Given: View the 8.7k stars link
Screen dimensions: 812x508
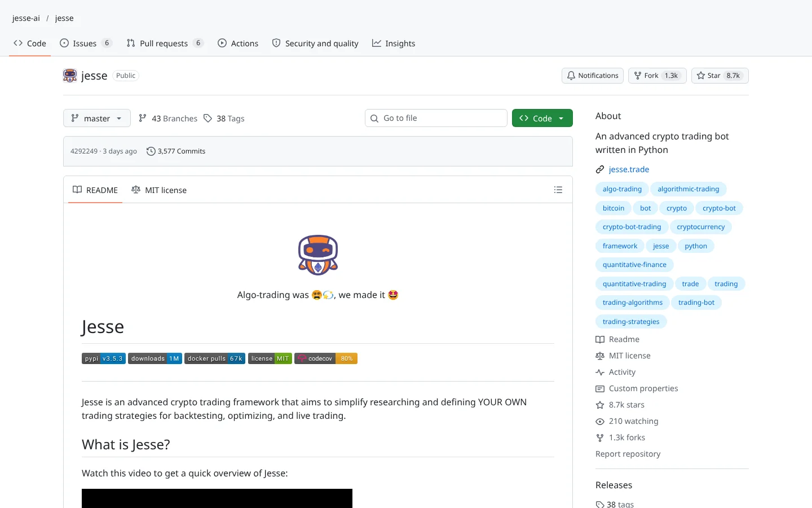Looking at the screenshot, I should click(620, 405).
